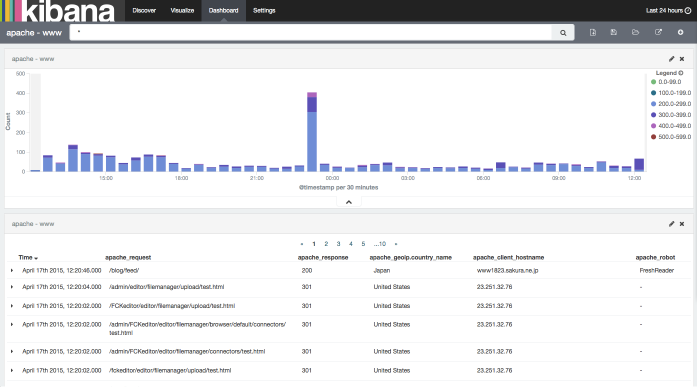Go to page 5 of results

click(x=363, y=244)
